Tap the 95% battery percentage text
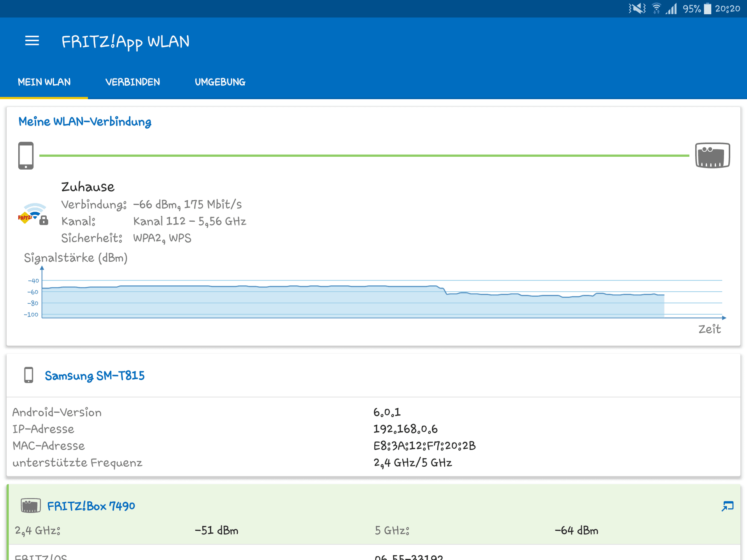 [x=692, y=9]
